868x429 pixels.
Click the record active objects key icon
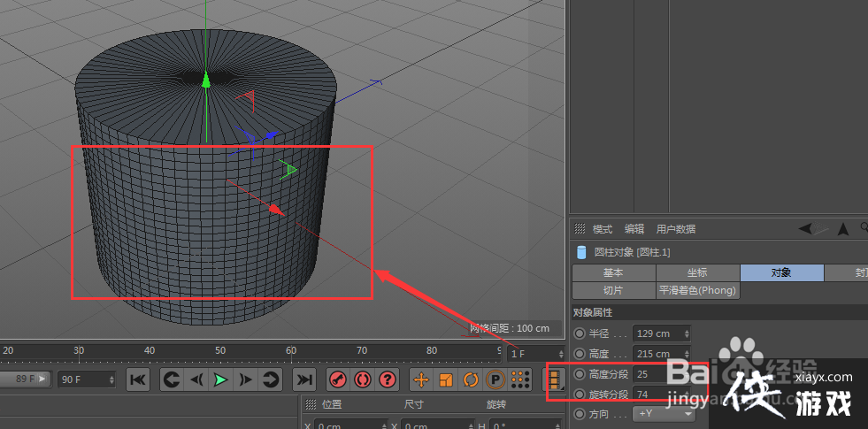point(338,379)
